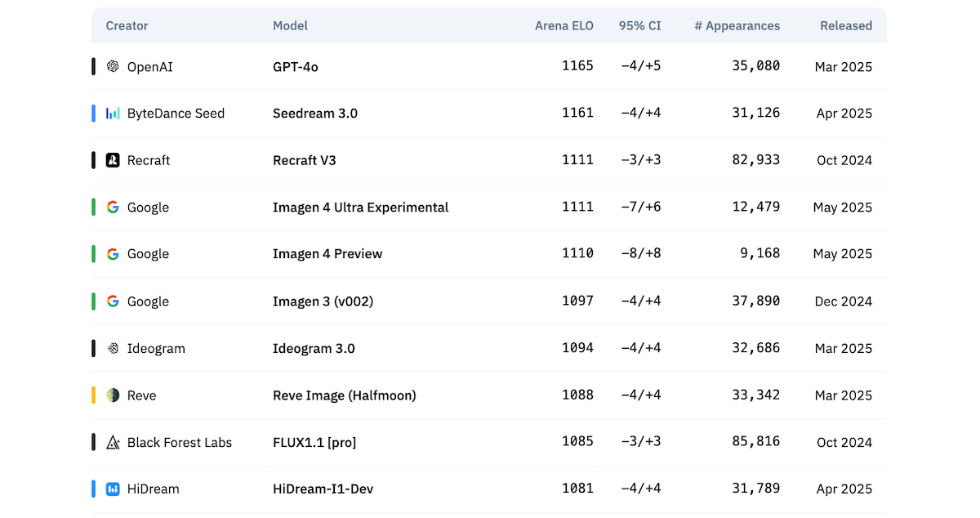Click the Reve half-moon logo icon
980x518 pixels.
[x=113, y=395]
